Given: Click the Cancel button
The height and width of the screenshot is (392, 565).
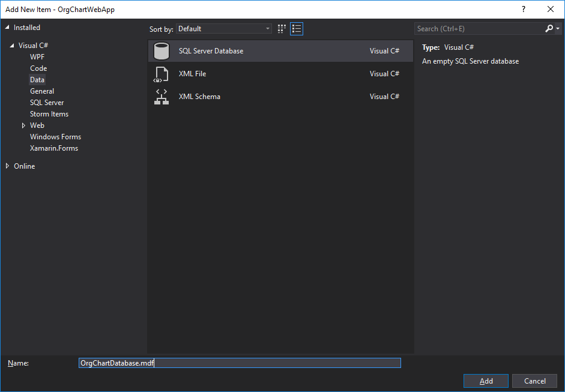Looking at the screenshot, I should pyautogui.click(x=534, y=381).
